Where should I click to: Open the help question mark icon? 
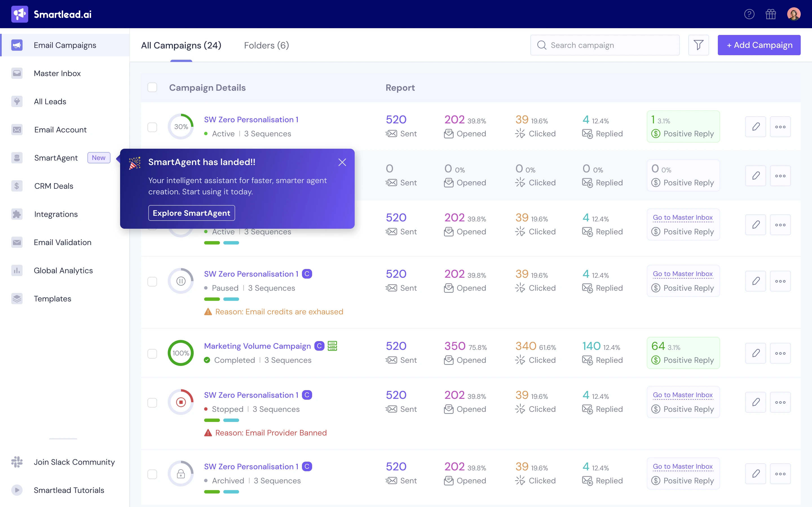(x=749, y=14)
